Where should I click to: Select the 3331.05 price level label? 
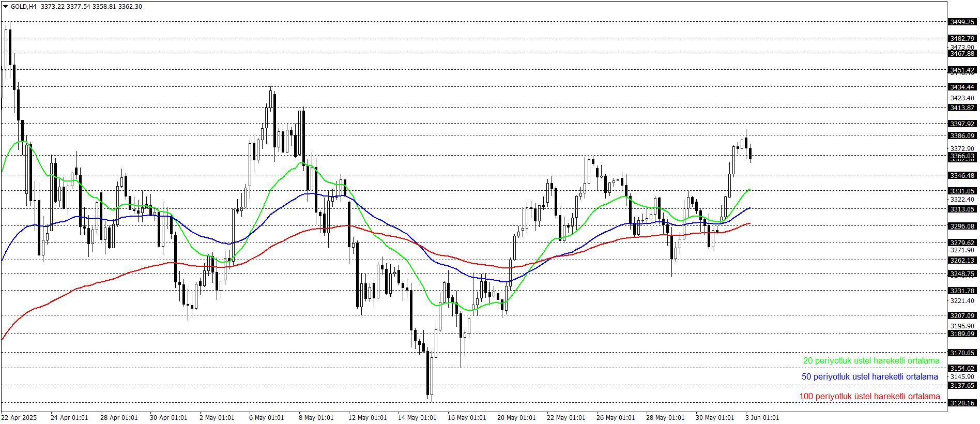pos(962,191)
